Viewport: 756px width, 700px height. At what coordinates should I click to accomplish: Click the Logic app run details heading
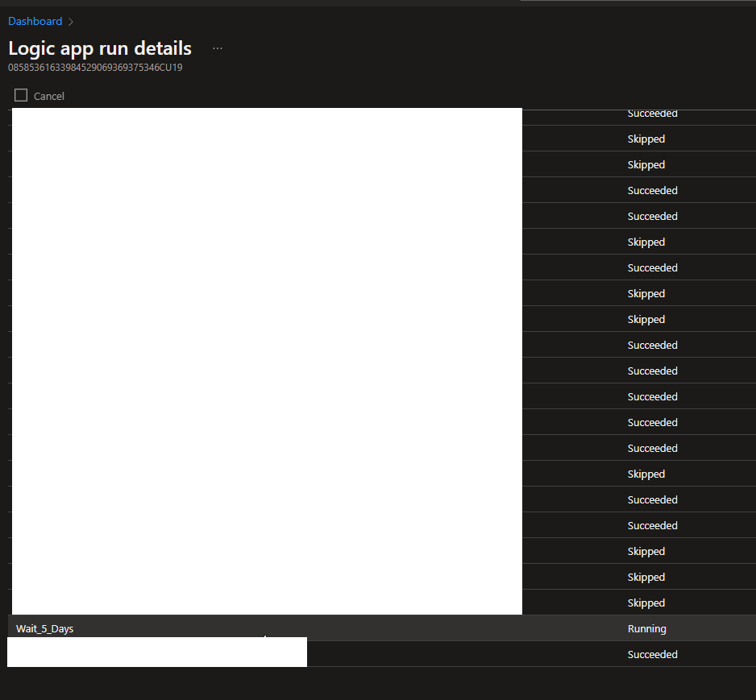[x=99, y=48]
